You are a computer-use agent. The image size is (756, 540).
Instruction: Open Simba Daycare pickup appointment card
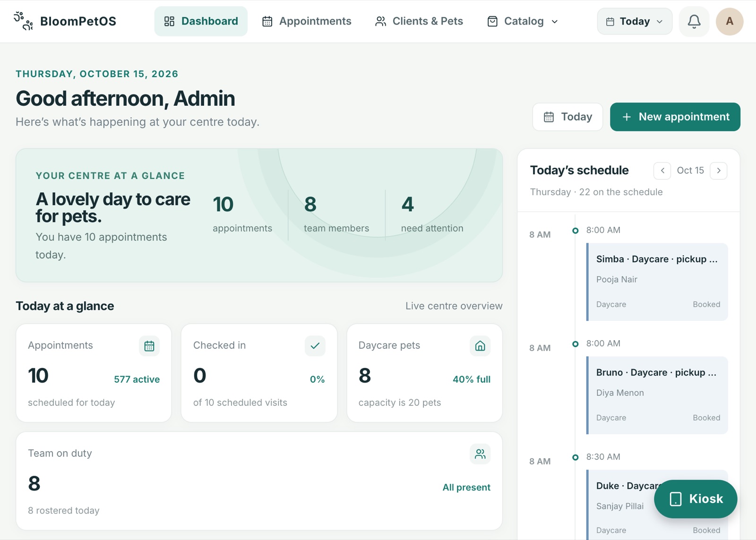coord(657,282)
